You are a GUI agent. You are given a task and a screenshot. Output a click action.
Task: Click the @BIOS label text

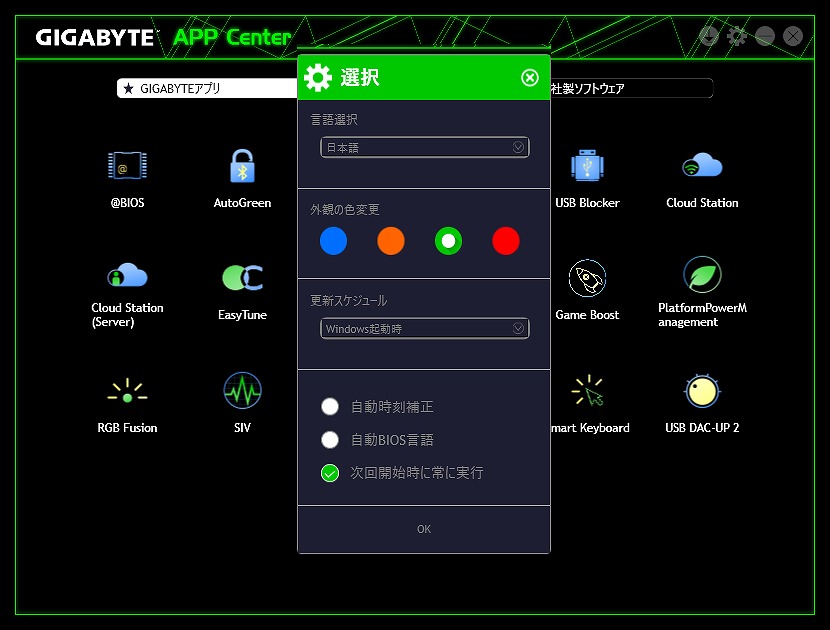click(x=128, y=203)
